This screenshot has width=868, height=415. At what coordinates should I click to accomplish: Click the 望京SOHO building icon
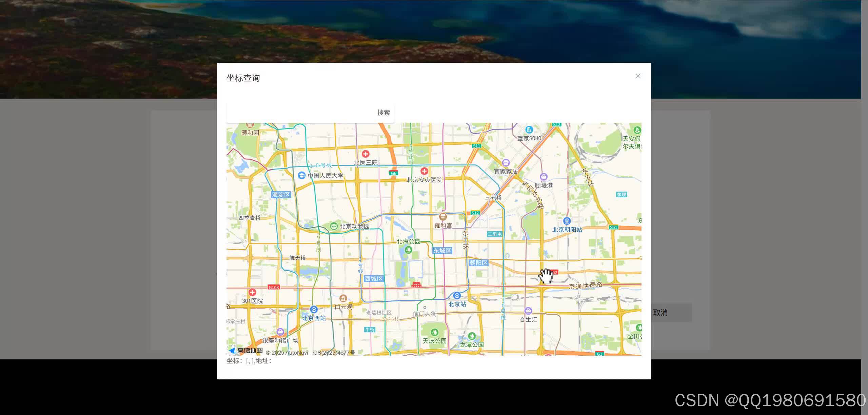click(529, 130)
